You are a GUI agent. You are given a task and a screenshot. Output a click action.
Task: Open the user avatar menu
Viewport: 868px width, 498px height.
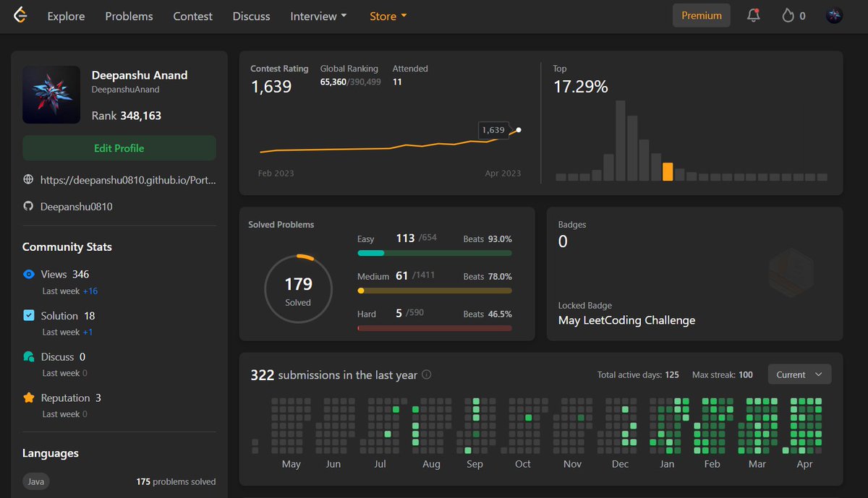click(x=834, y=15)
